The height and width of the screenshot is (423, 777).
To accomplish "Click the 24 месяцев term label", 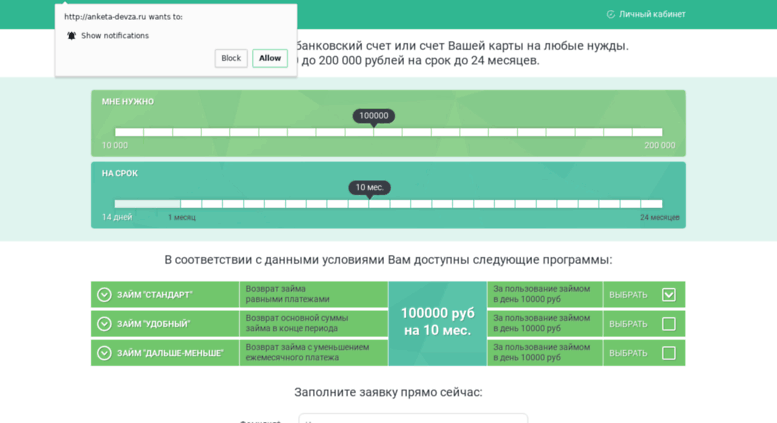I will coord(660,217).
